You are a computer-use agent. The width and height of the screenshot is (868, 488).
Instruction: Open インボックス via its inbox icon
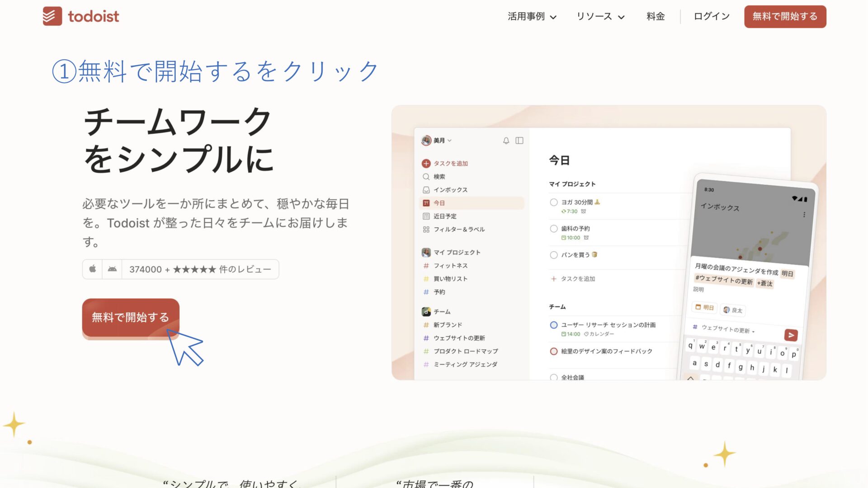tap(425, 190)
